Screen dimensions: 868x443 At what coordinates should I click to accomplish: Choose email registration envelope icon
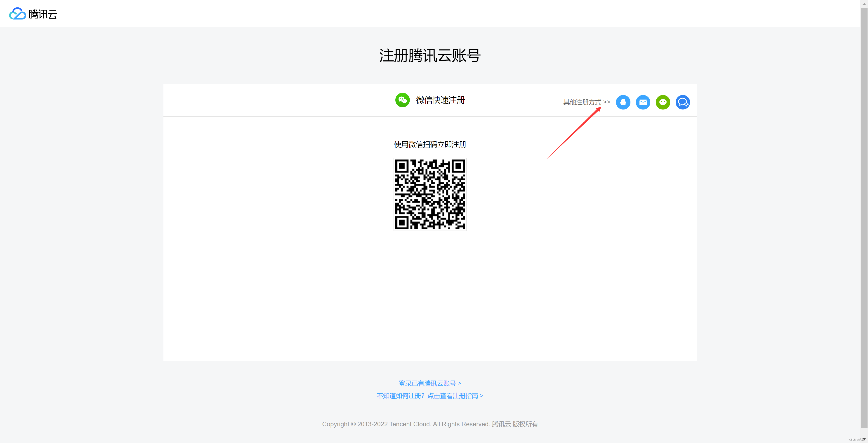tap(643, 102)
